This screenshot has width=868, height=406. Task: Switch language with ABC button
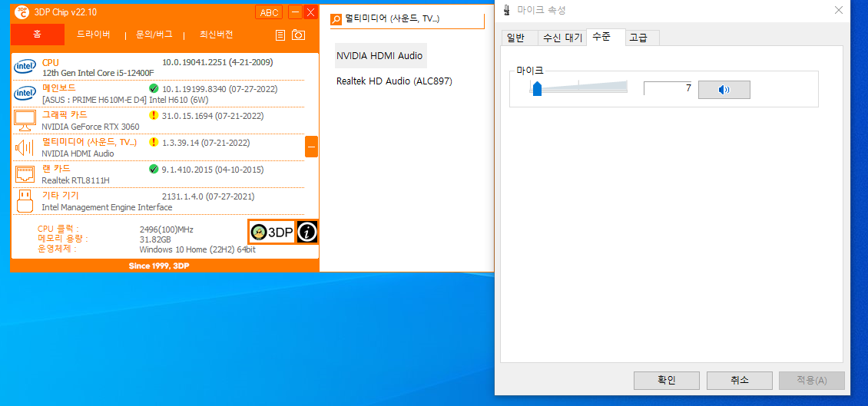pyautogui.click(x=269, y=12)
